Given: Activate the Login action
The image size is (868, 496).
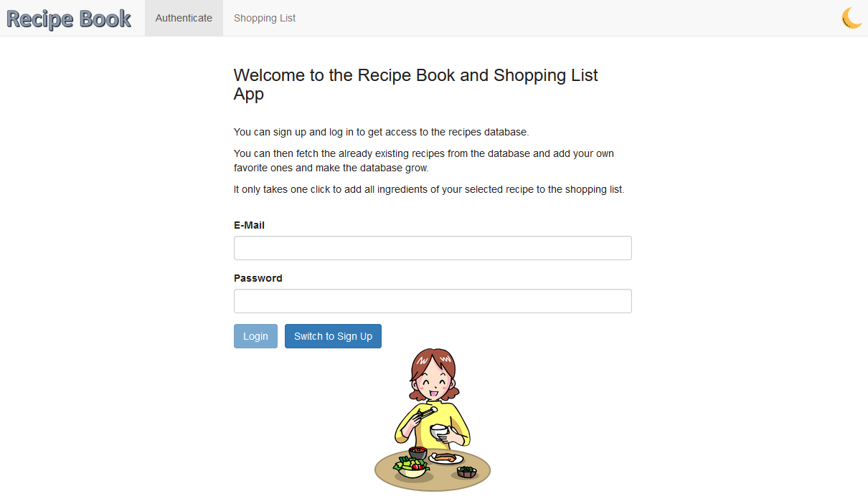Looking at the screenshot, I should tap(255, 335).
